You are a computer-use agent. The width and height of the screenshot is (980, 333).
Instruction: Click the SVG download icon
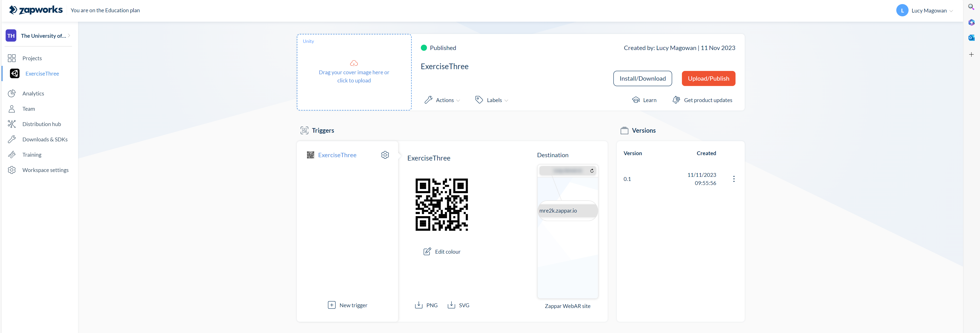(451, 305)
